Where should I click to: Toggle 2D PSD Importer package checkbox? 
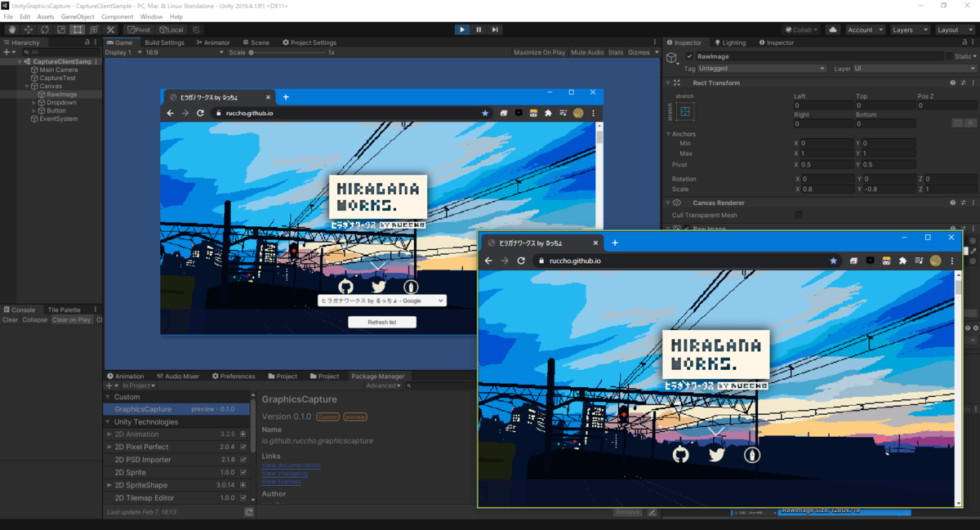[243, 460]
